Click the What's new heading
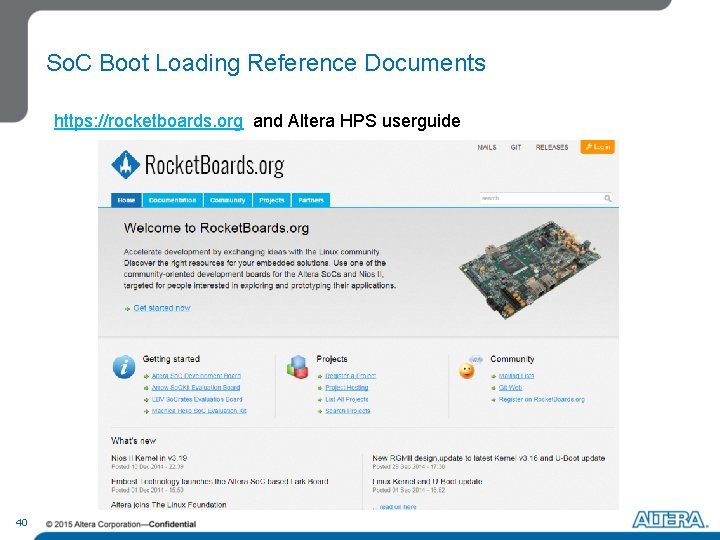This screenshot has height=540, width=720. pos(133,441)
